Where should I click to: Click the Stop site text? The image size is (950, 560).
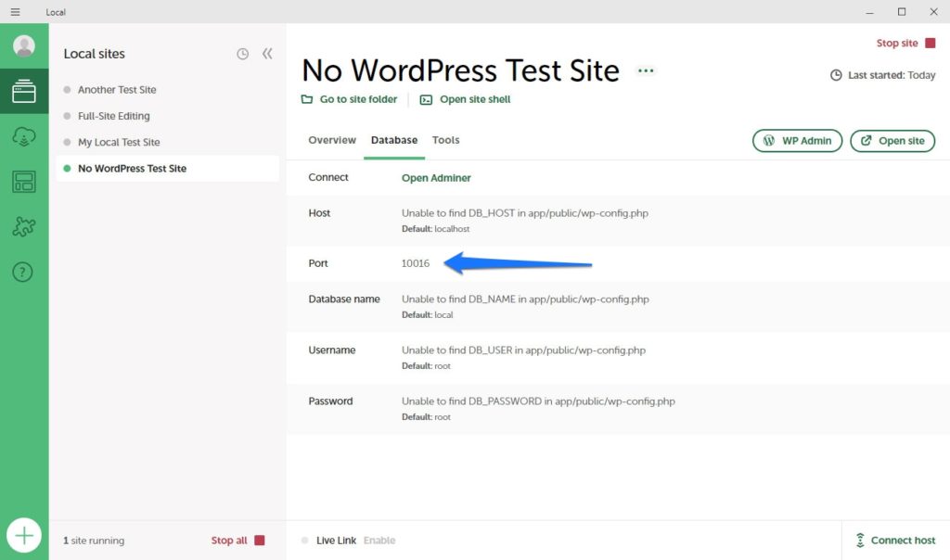tap(897, 43)
